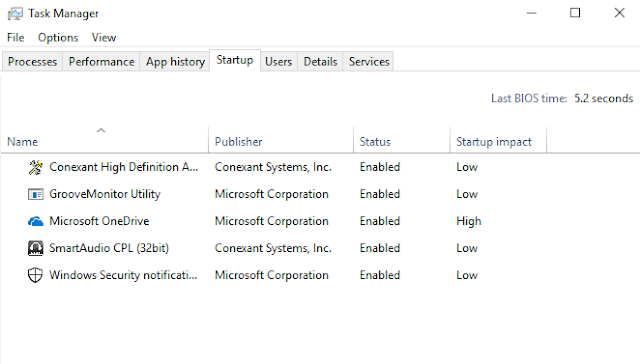
Task: Switch to the Users tab
Action: point(278,62)
